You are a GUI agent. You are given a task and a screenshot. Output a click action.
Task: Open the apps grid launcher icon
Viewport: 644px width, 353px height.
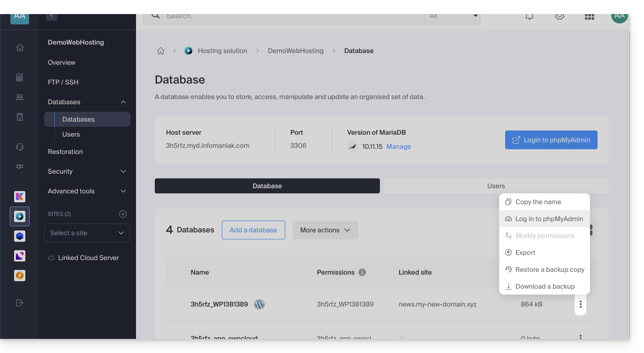point(589,16)
